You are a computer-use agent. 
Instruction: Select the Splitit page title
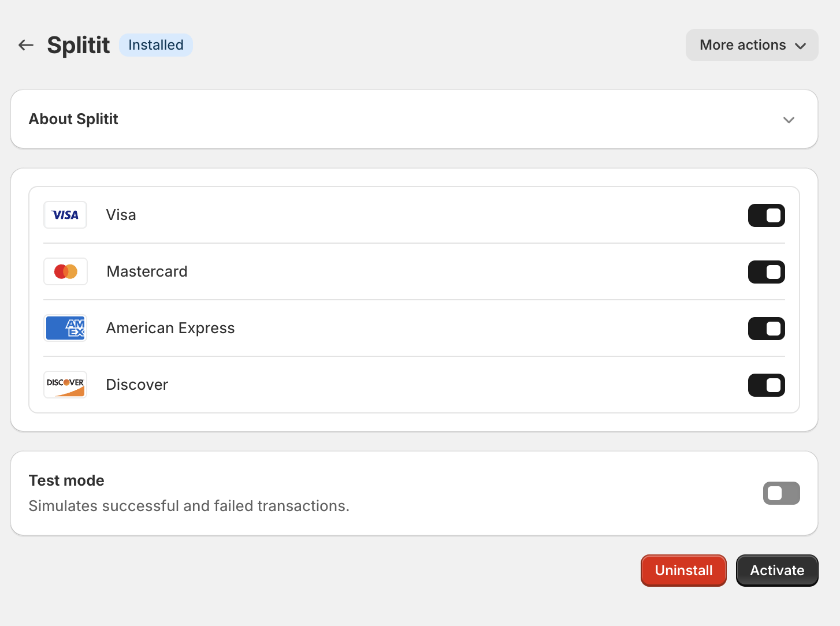coord(79,45)
